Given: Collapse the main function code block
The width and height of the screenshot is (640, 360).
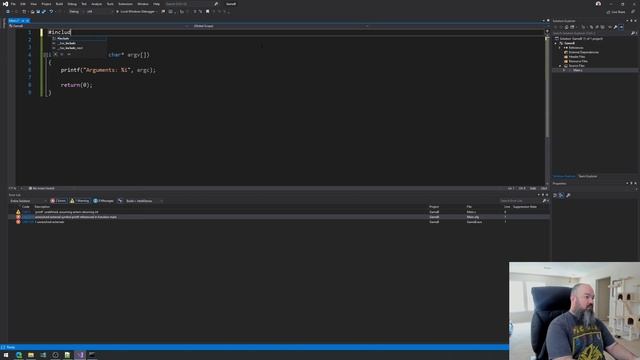Looking at the screenshot, I should pos(45,55).
